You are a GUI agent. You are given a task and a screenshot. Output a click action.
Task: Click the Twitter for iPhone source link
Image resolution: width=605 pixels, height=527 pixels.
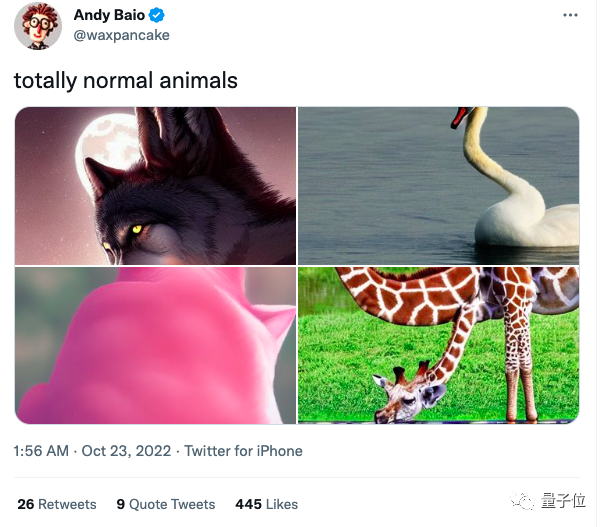tap(243, 451)
